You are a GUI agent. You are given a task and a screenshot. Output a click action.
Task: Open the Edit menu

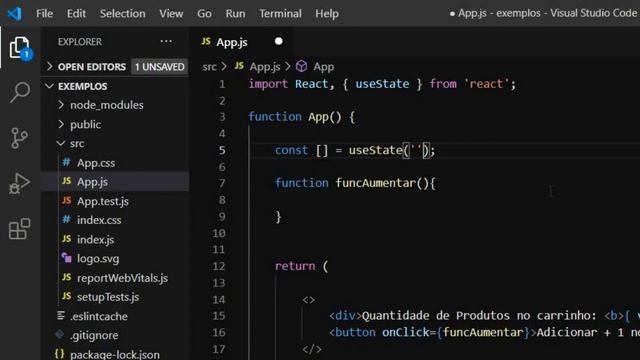pyautogui.click(x=76, y=13)
